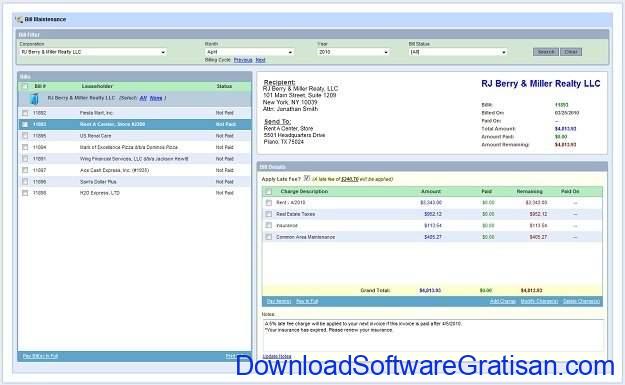Select the US Renal Care bill row
625x385 pixels.
135,136
